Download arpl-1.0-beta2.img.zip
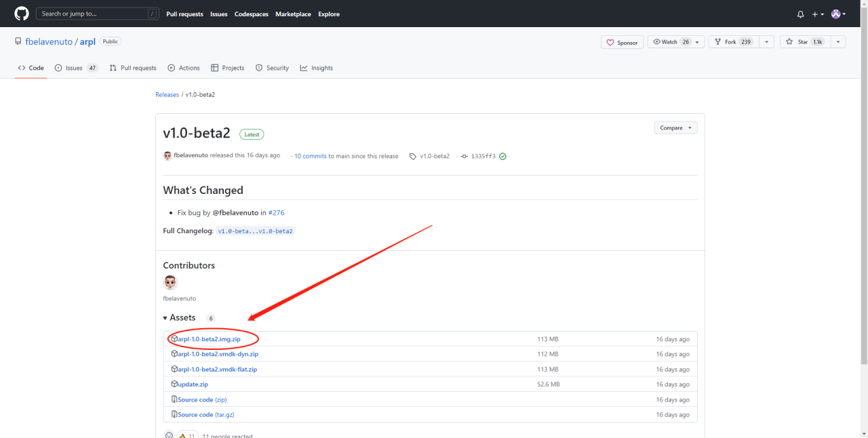 209,339
